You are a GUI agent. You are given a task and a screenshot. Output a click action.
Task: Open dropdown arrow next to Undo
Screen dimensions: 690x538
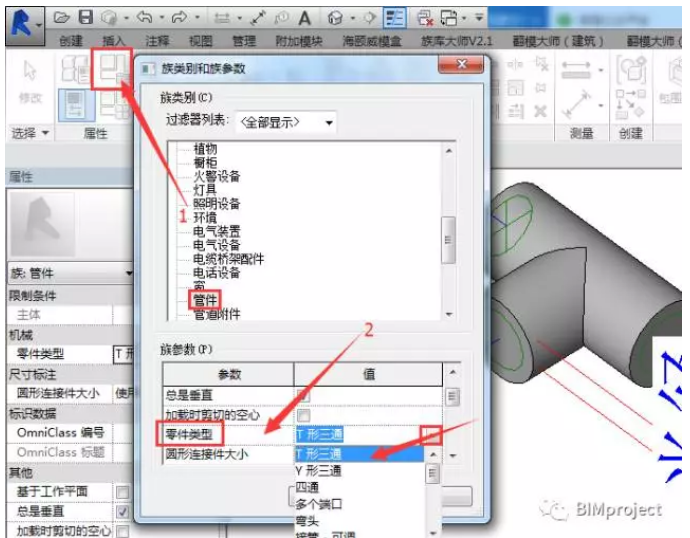tap(161, 18)
